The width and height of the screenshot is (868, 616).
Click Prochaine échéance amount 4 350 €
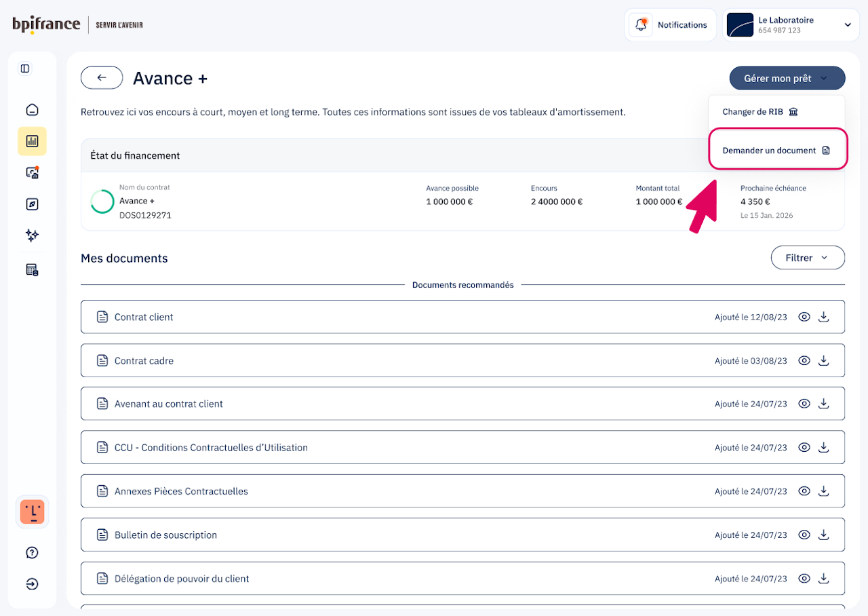tap(755, 201)
